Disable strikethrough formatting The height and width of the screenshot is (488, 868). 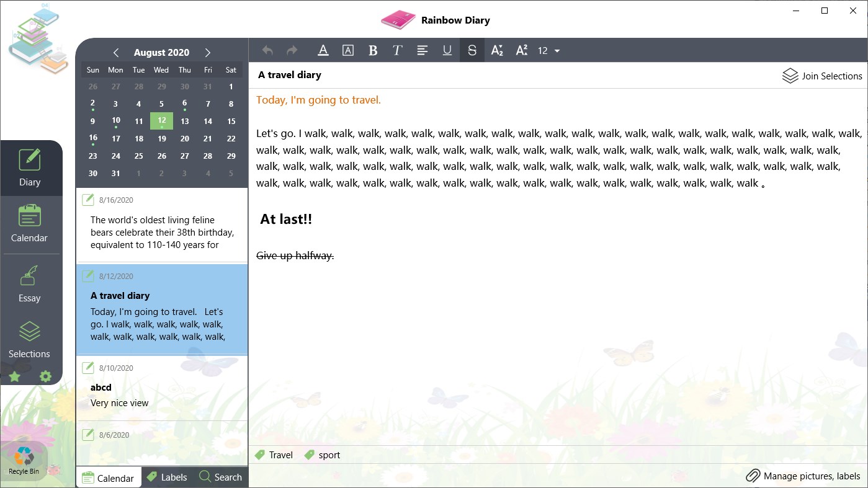[472, 50]
